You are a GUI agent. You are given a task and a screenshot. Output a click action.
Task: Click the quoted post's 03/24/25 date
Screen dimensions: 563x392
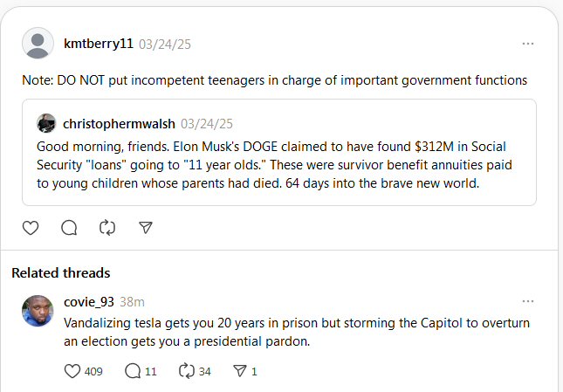206,123
